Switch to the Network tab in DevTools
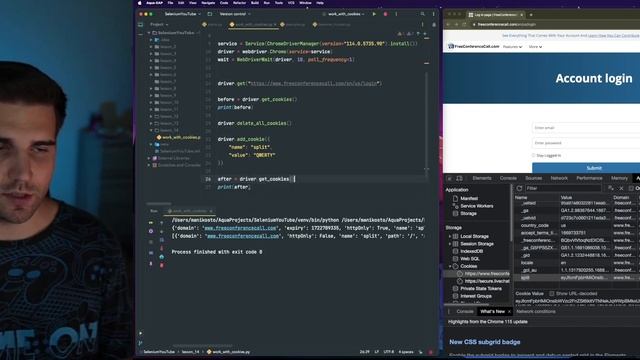This screenshot has height=360, width=640. point(559,178)
